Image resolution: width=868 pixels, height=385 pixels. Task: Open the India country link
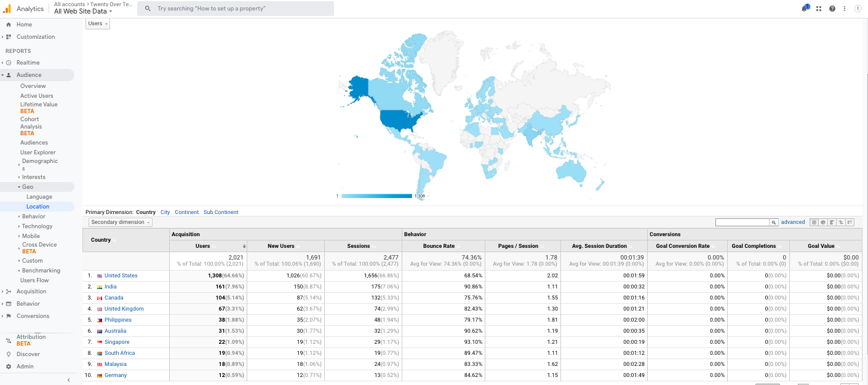(x=110, y=287)
